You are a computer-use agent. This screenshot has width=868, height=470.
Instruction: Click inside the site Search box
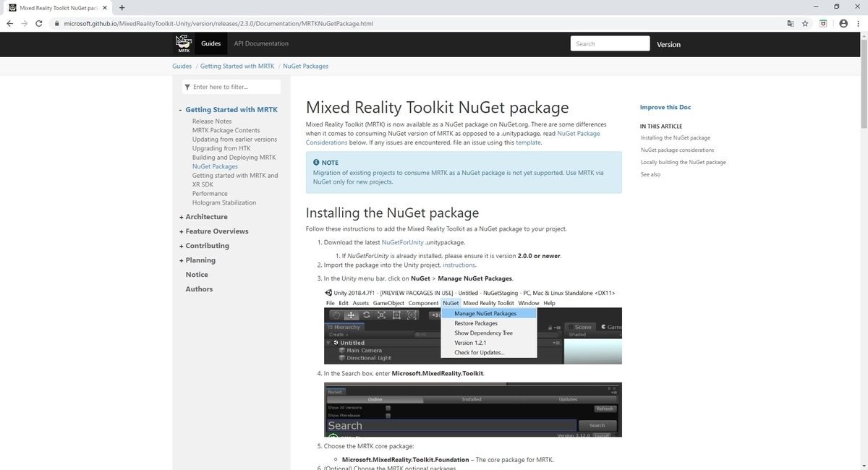click(610, 43)
